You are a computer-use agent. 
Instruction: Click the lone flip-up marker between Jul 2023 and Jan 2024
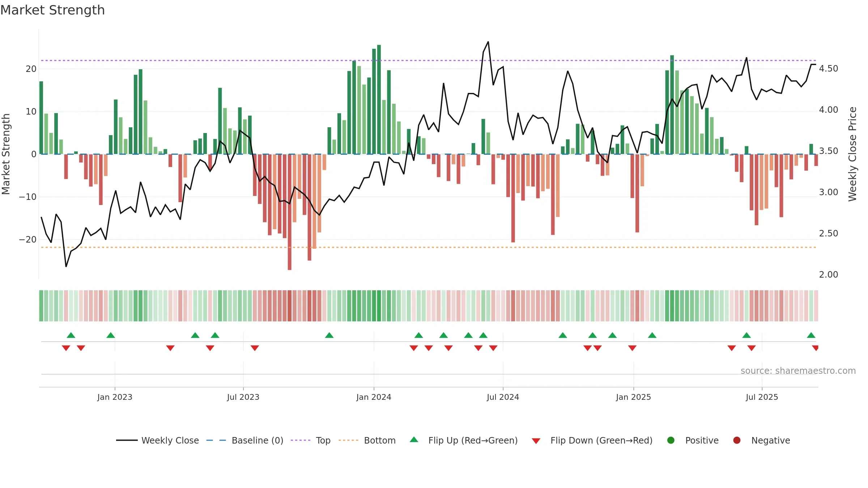329,335
